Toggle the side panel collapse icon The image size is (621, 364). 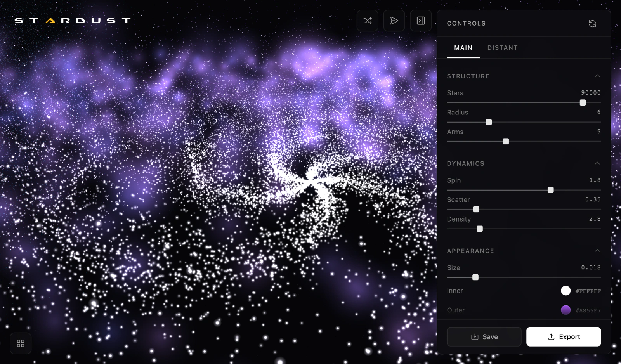click(421, 21)
